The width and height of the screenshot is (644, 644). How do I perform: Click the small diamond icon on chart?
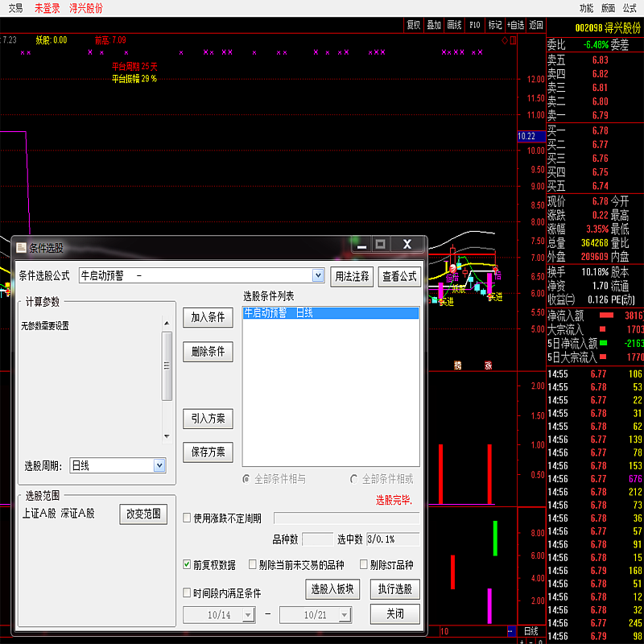pos(505,39)
